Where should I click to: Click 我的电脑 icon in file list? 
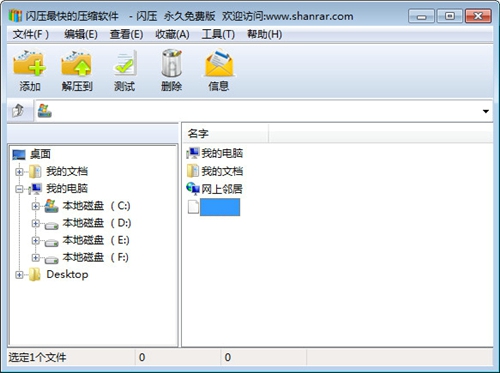pyautogui.click(x=193, y=153)
